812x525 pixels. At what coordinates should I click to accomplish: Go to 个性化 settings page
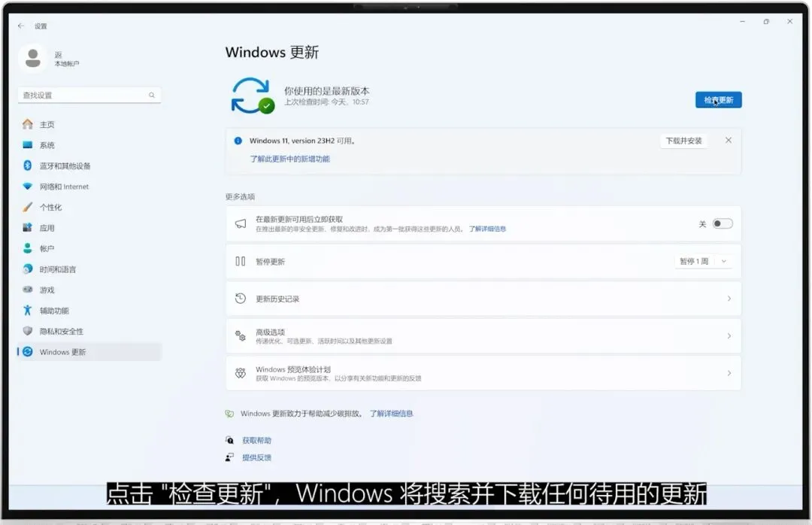click(51, 208)
